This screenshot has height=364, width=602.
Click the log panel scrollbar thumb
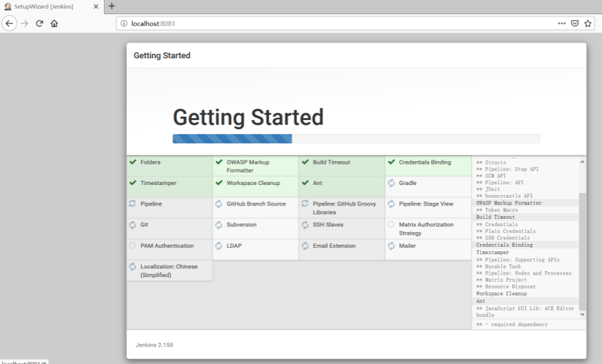[x=582, y=251]
